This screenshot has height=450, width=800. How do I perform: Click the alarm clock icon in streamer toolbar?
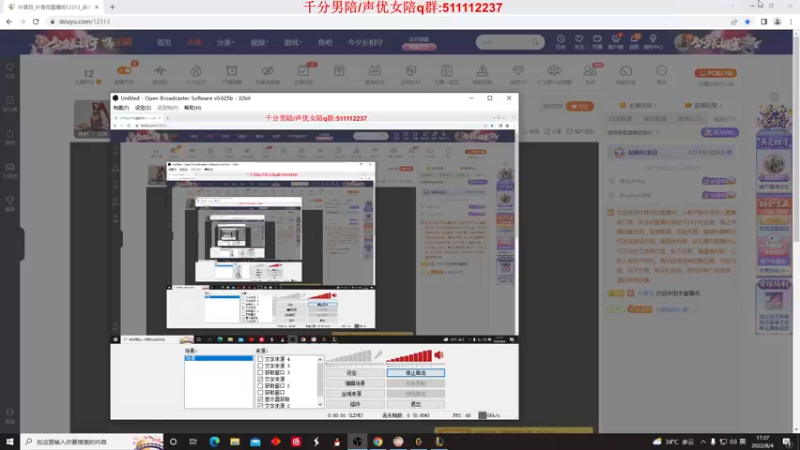[x=232, y=71]
